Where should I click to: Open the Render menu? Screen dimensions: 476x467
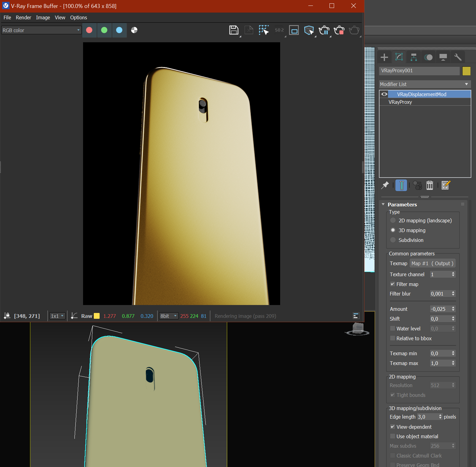tap(24, 17)
